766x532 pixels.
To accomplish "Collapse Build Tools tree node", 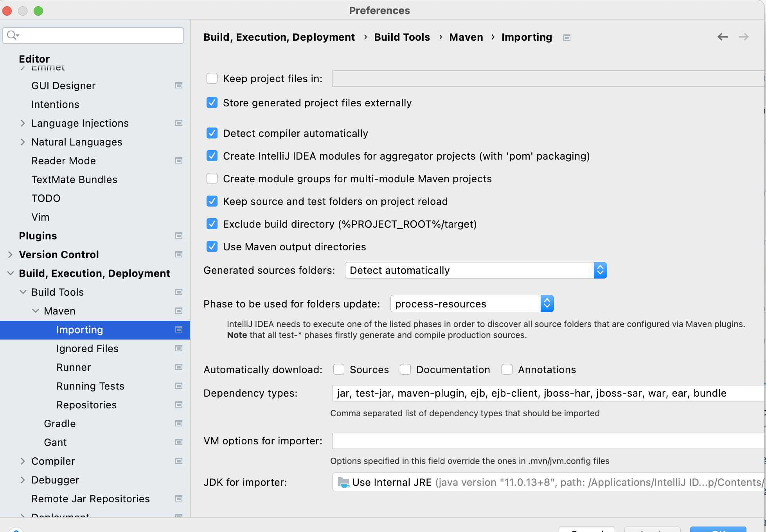I will tap(23, 292).
